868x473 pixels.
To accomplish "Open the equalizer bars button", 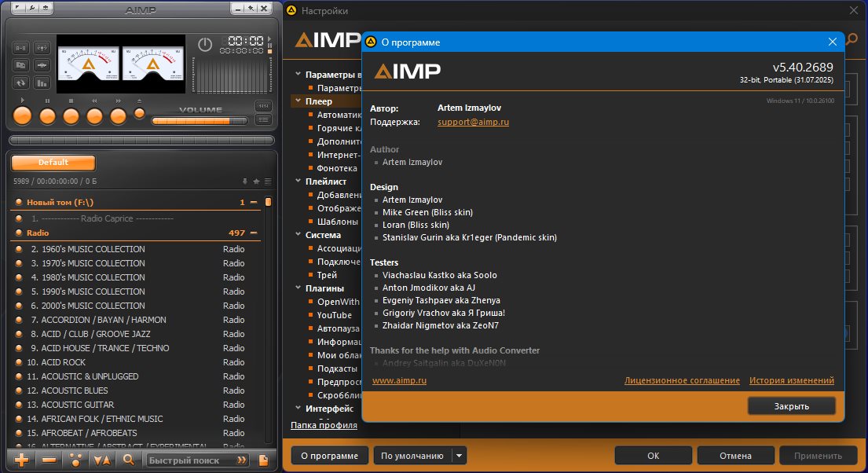I will (42, 83).
